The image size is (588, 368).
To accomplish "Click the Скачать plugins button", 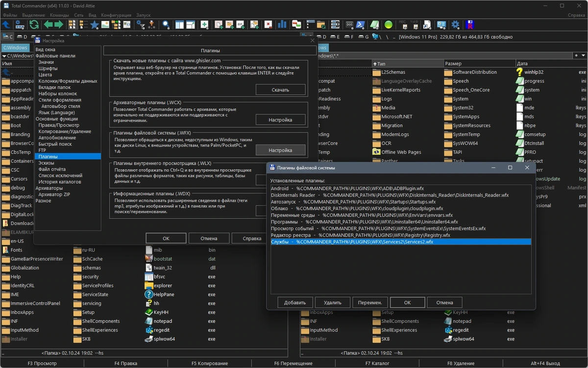I will [280, 90].
